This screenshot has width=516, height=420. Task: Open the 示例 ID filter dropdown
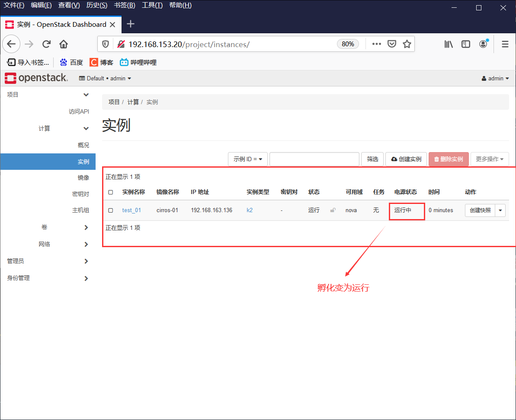pos(247,159)
